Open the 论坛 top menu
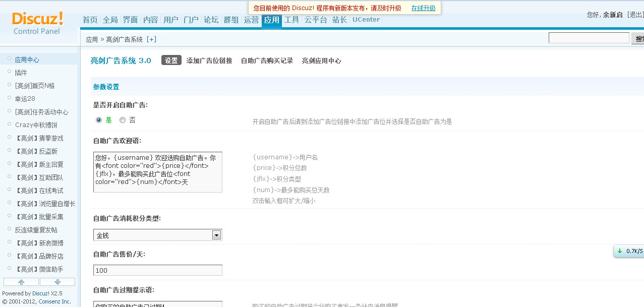The width and height of the screenshot is (644, 307). point(211,20)
